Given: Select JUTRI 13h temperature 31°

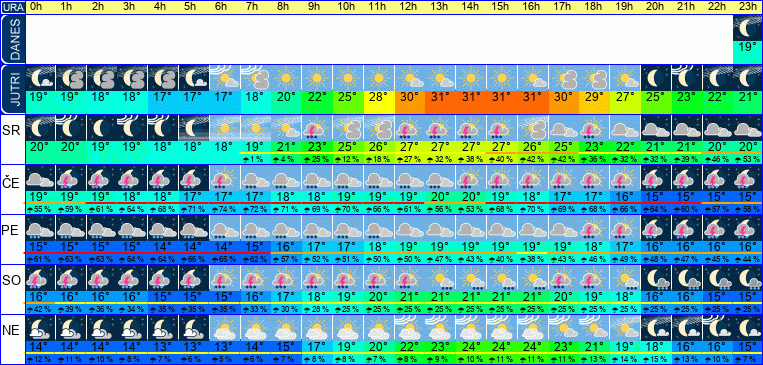Looking at the screenshot, I should click(x=440, y=96).
